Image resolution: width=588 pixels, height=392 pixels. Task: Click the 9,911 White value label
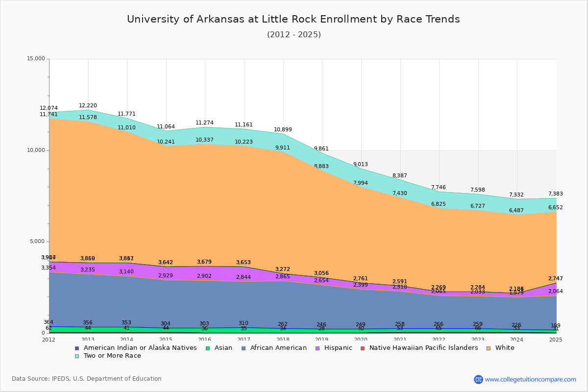click(x=283, y=148)
